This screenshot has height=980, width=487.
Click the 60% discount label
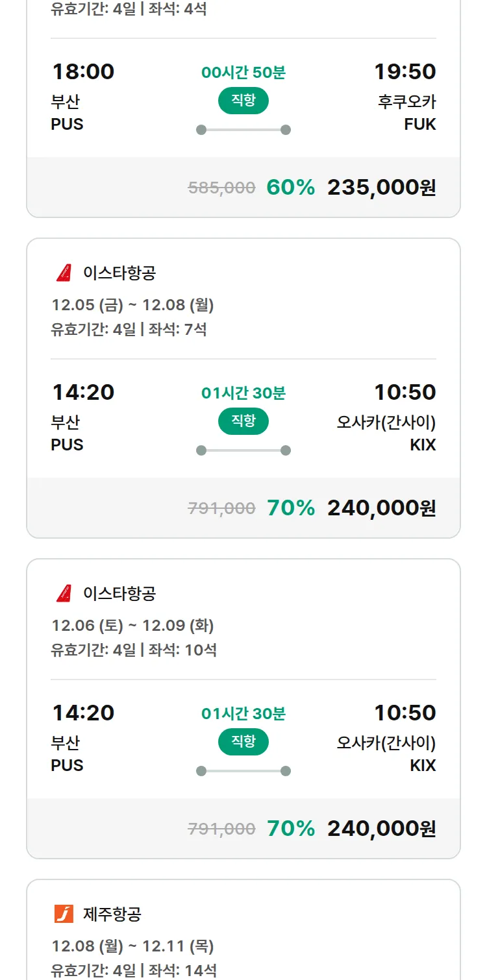[290, 188]
